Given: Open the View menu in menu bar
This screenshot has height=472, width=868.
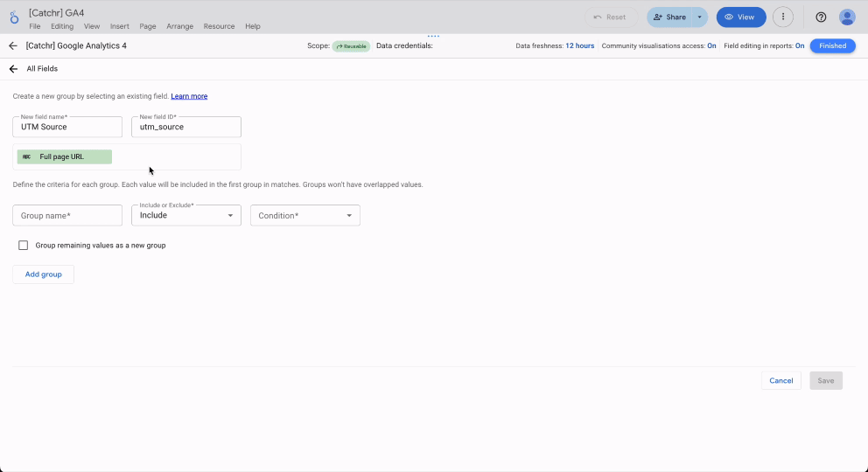Looking at the screenshot, I should (x=92, y=26).
